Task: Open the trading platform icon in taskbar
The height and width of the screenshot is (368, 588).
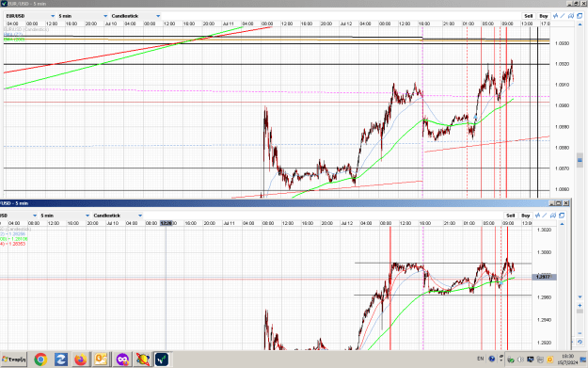Action: click(x=162, y=360)
